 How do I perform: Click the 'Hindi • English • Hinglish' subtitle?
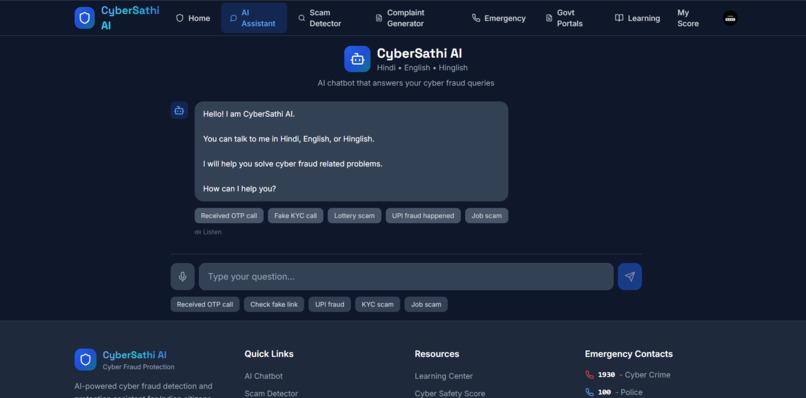tap(422, 68)
